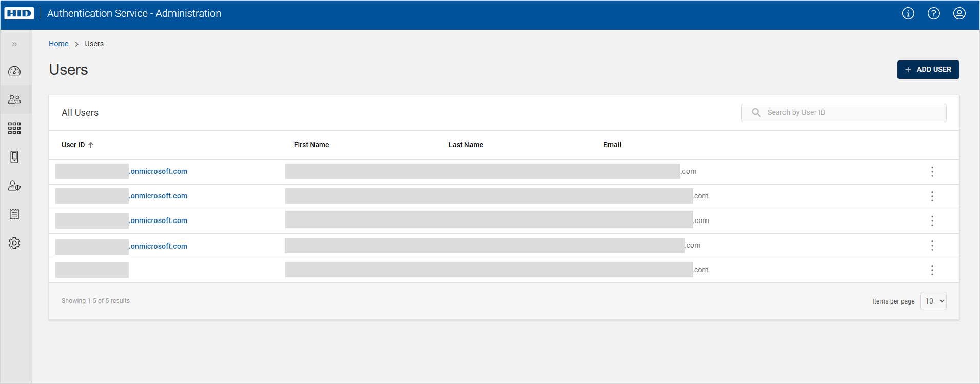Click the Users breadcrumb text

click(94, 44)
